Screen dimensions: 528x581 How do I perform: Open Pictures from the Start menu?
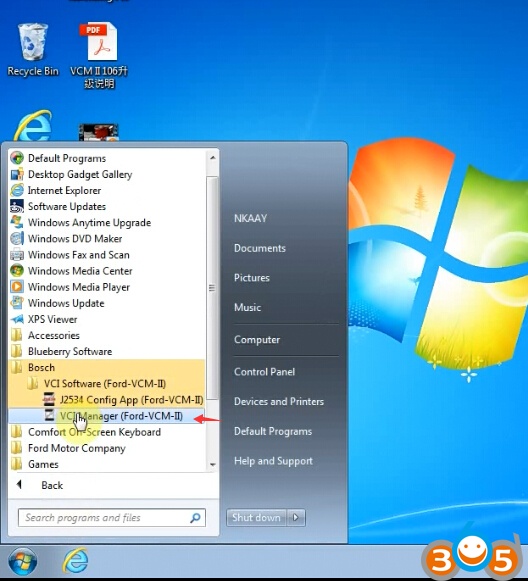[x=252, y=278]
